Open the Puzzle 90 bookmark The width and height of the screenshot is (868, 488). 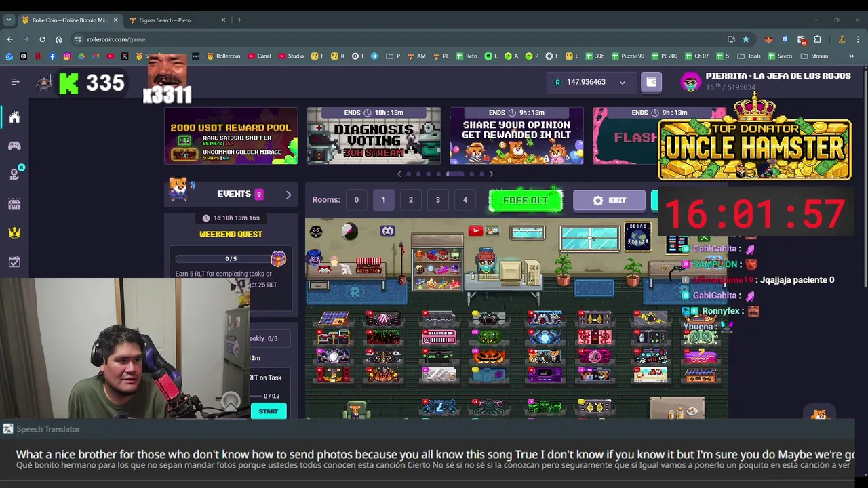coord(627,56)
